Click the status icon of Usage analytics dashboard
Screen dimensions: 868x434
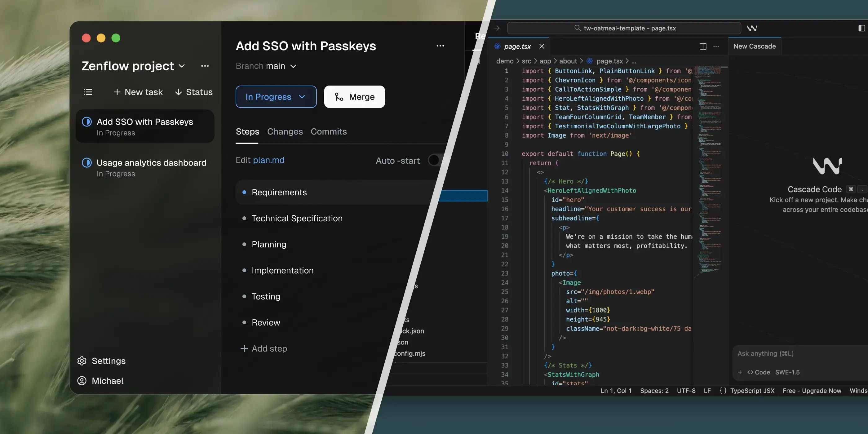point(86,163)
